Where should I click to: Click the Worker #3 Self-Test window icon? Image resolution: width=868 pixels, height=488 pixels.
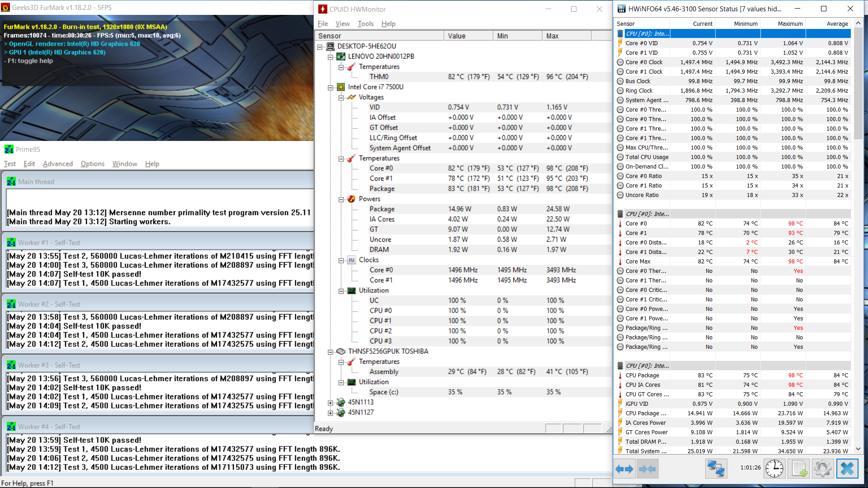pos(11,365)
